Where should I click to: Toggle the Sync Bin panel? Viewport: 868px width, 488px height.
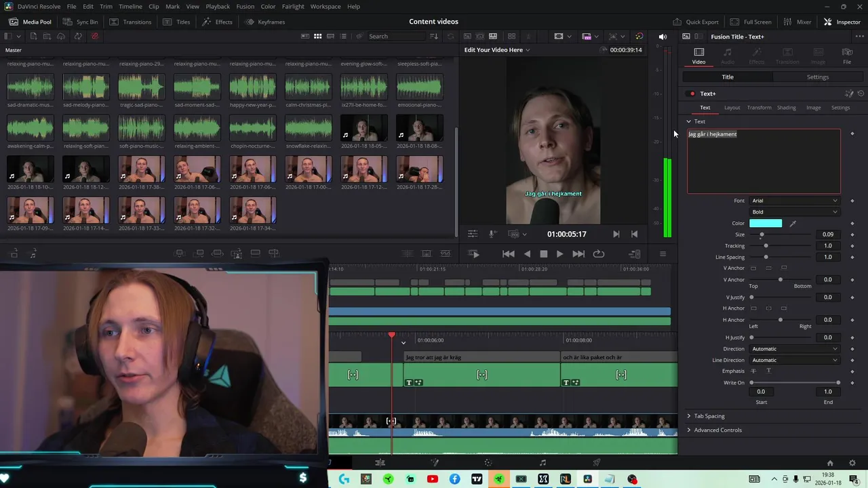pos(81,22)
